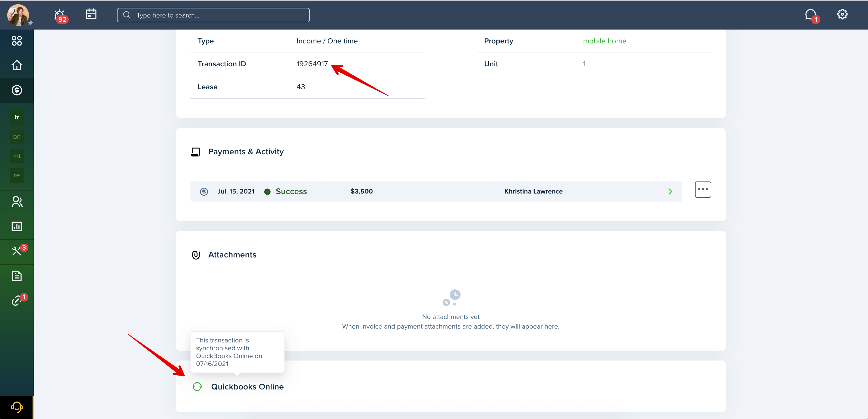Open the support headset icon
Screen dimensions: 868x419
pyautogui.click(x=17, y=407)
